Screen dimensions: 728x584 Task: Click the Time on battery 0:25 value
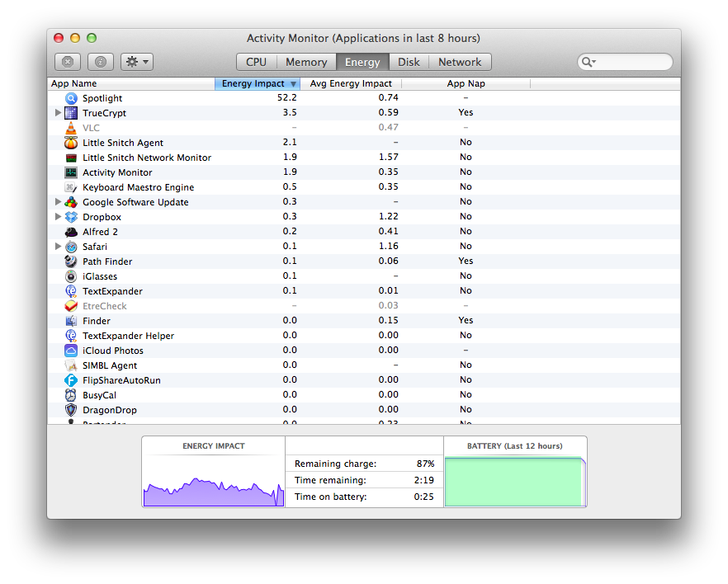[x=424, y=497]
